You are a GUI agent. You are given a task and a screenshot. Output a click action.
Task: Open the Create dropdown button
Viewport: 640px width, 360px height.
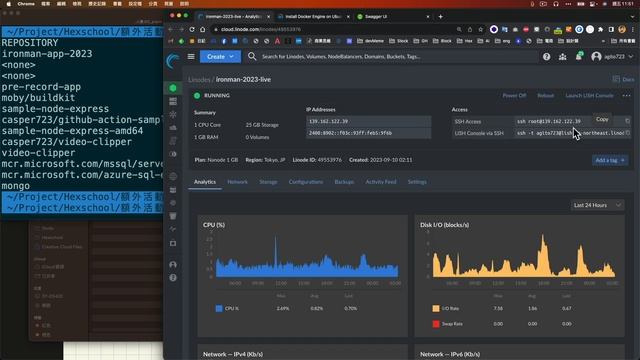point(220,56)
